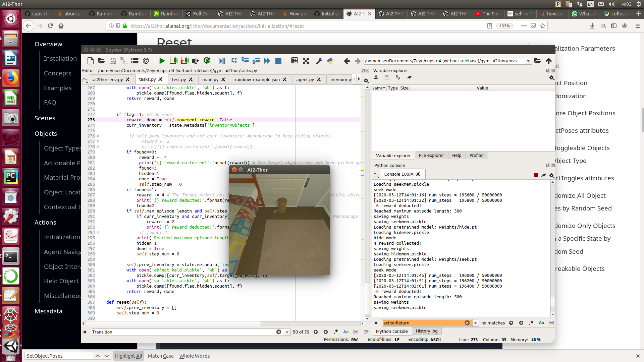The height and width of the screenshot is (362, 644).
Task: Start debugging the file
Action: tap(222, 61)
